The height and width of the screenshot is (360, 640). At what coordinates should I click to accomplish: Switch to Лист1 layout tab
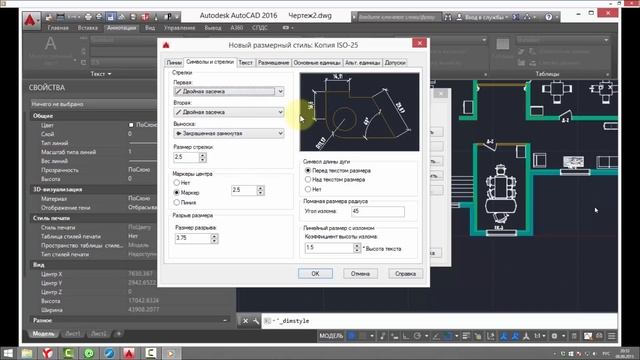click(73, 334)
